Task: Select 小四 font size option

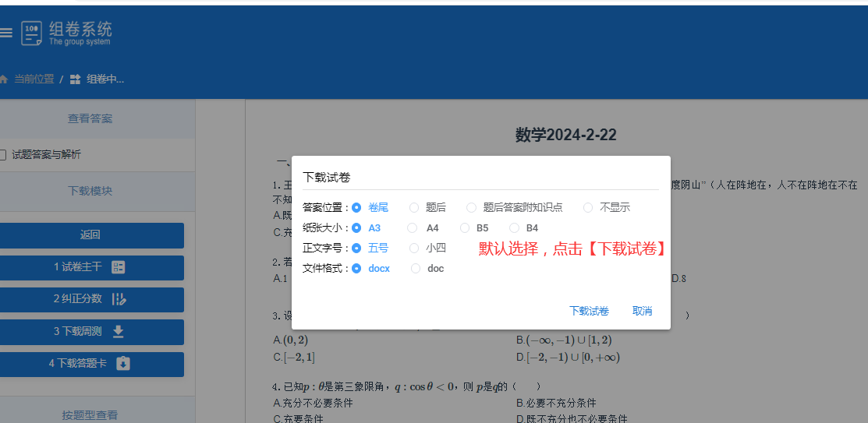Action: (x=414, y=249)
